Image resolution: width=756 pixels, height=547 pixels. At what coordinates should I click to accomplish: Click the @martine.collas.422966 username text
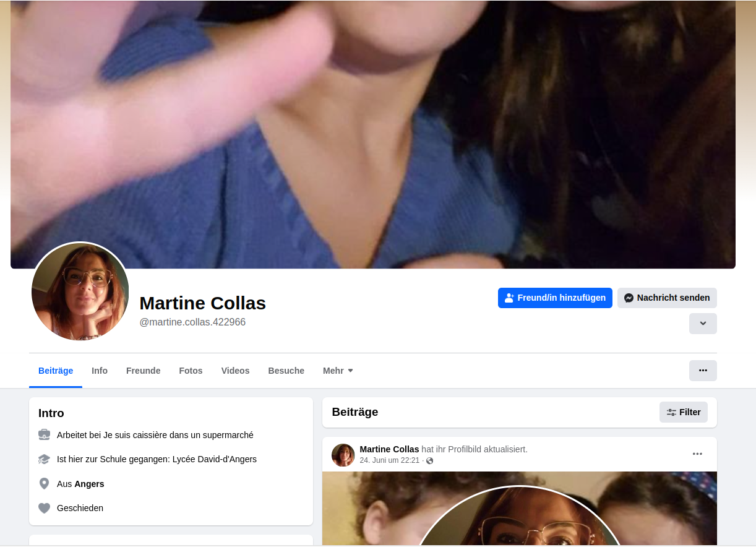192,322
